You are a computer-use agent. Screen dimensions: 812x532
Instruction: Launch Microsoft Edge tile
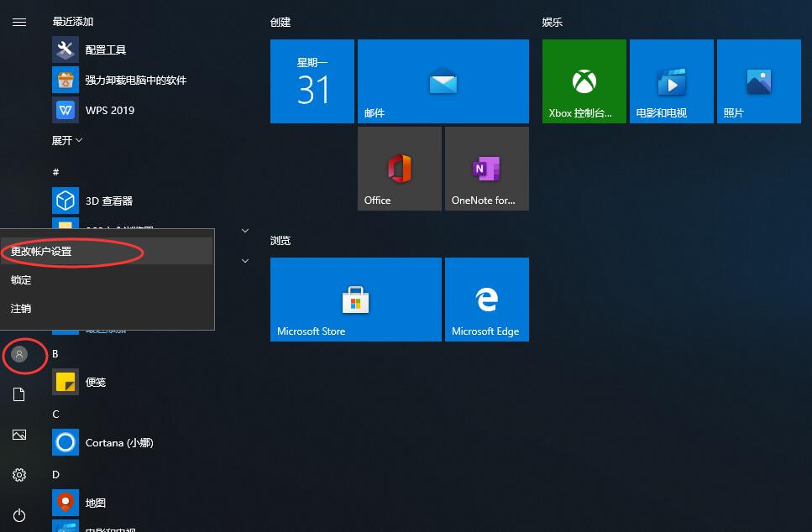[x=487, y=300]
